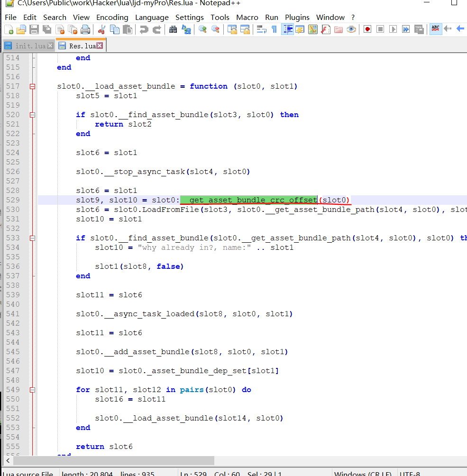Image resolution: width=467 pixels, height=476 pixels.
Task: Open the Language menu
Action: [152, 17]
